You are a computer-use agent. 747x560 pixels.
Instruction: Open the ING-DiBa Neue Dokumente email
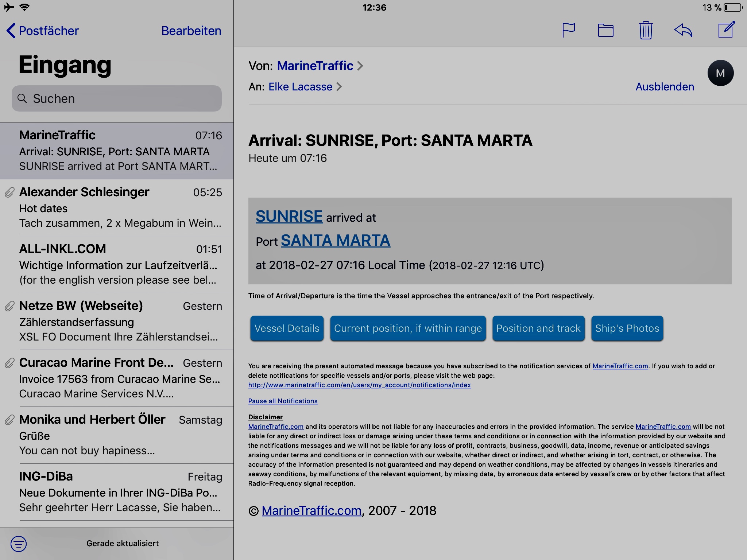click(117, 492)
